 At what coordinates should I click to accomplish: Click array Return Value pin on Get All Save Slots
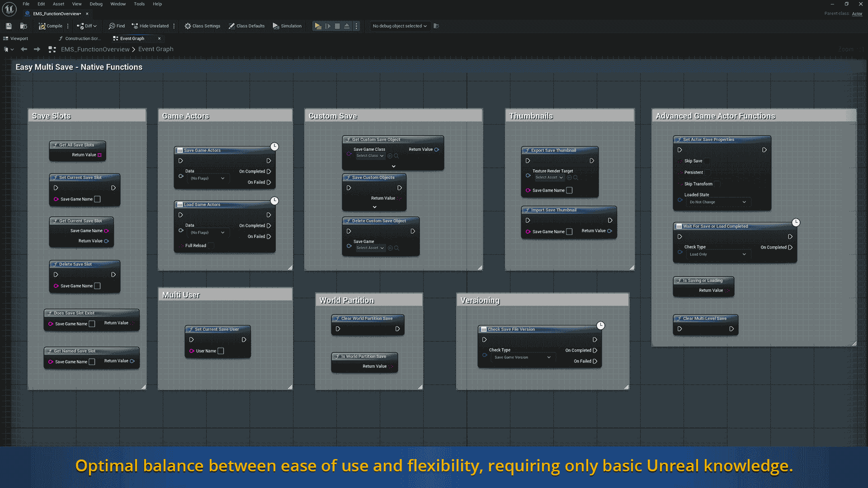click(x=99, y=155)
